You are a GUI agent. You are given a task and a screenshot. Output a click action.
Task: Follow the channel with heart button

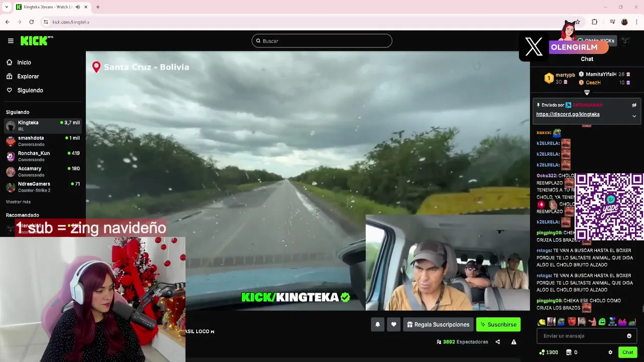(x=393, y=325)
